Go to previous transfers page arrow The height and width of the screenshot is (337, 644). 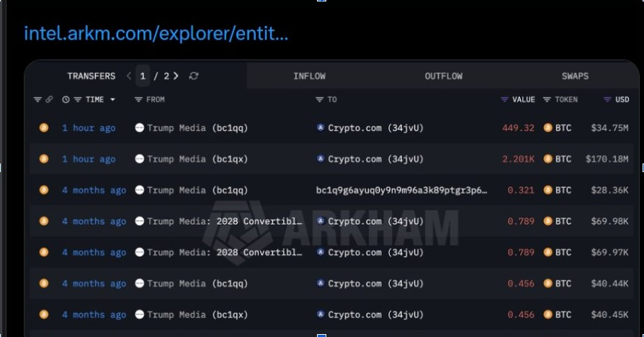[x=129, y=76]
